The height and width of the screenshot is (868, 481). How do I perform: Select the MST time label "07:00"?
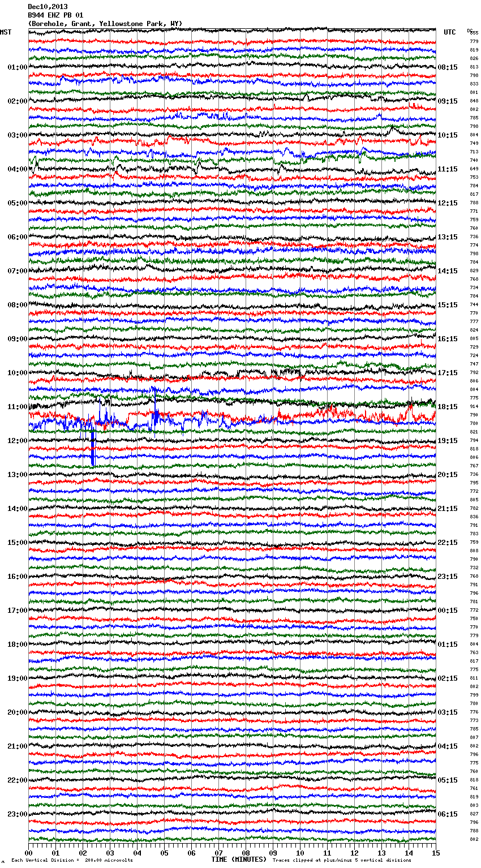[x=18, y=271]
